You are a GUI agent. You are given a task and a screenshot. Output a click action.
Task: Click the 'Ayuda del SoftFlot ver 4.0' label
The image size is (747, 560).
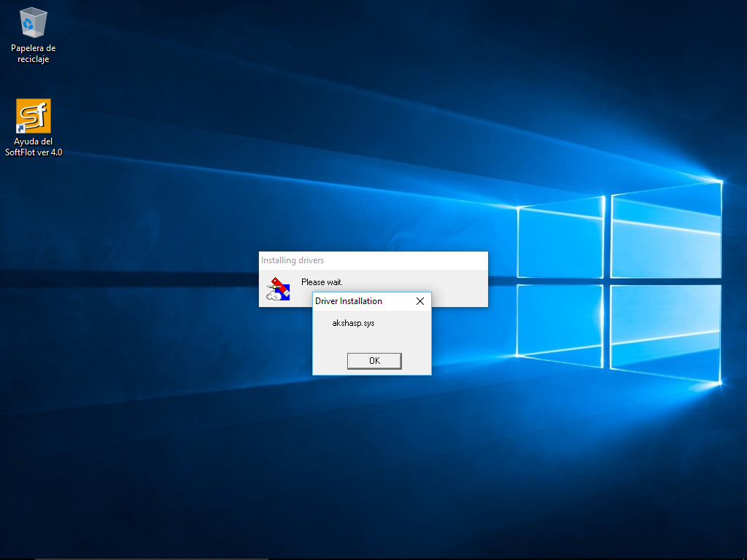tap(34, 147)
